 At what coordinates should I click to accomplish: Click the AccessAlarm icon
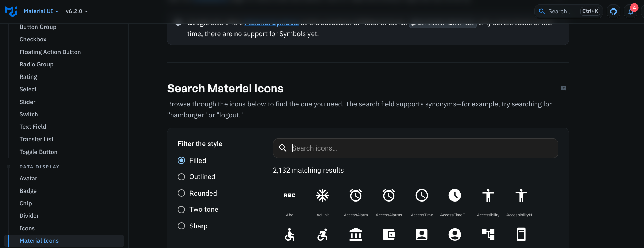coord(356,195)
